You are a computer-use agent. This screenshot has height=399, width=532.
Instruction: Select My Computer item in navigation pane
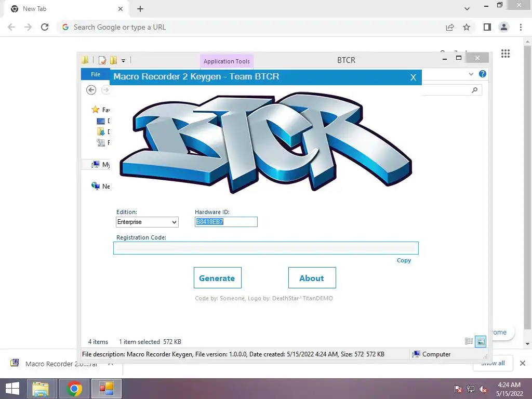[x=100, y=165]
